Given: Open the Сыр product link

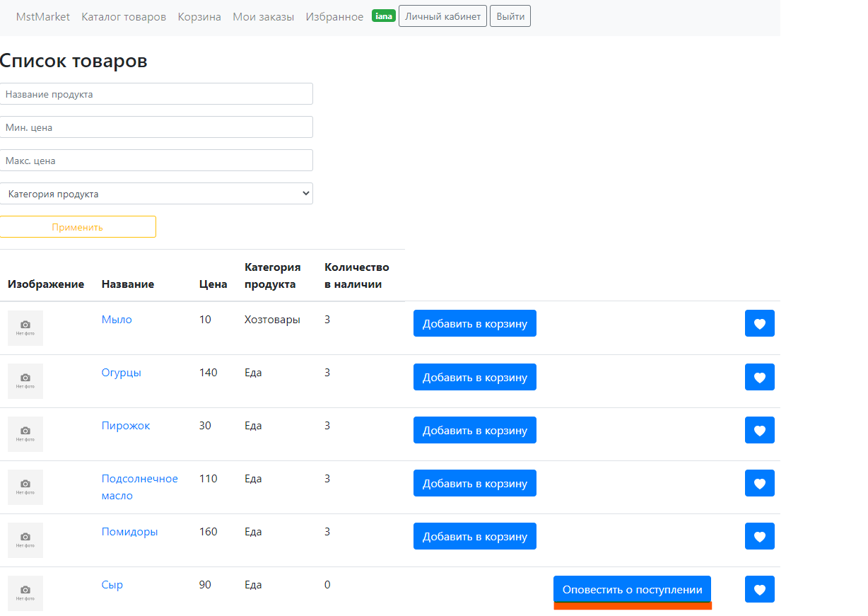Looking at the screenshot, I should pyautogui.click(x=112, y=585).
